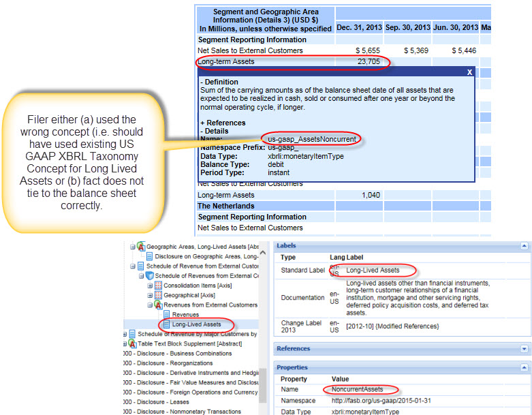The width and height of the screenshot is (532, 415).
Task: Click the blue cube table icon of Schedule of Revenues
Action: [x=150, y=275]
